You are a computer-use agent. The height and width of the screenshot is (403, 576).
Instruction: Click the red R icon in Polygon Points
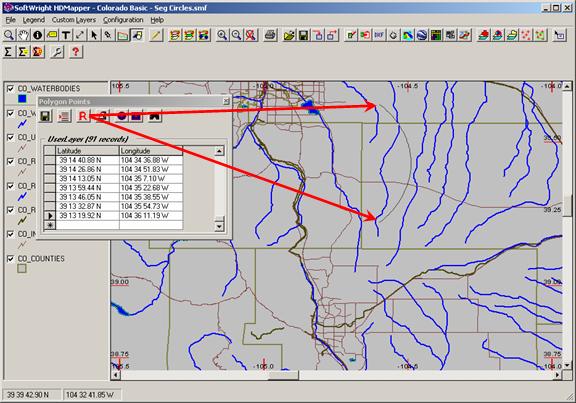[x=83, y=116]
